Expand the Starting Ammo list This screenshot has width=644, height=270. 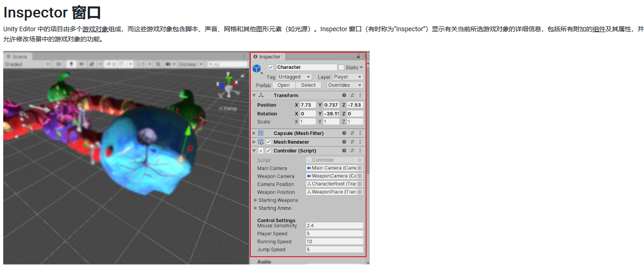(256, 208)
